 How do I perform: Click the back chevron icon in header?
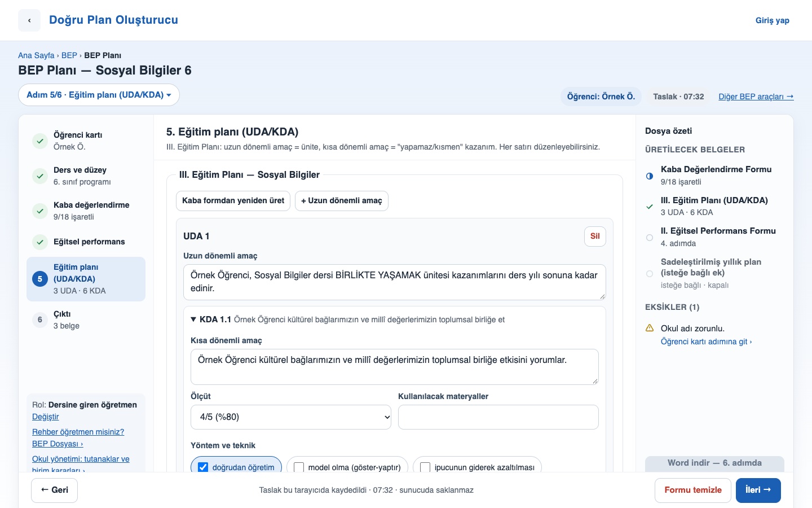coord(29,20)
